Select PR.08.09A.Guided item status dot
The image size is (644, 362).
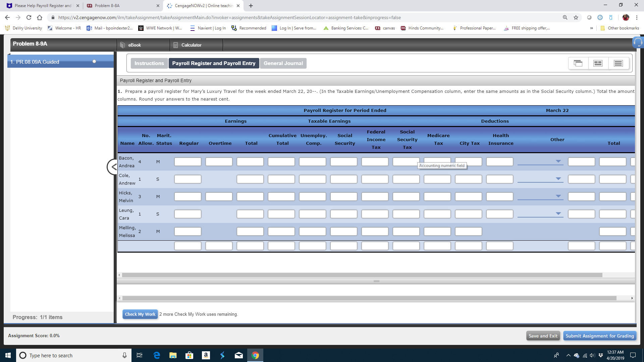point(94,61)
